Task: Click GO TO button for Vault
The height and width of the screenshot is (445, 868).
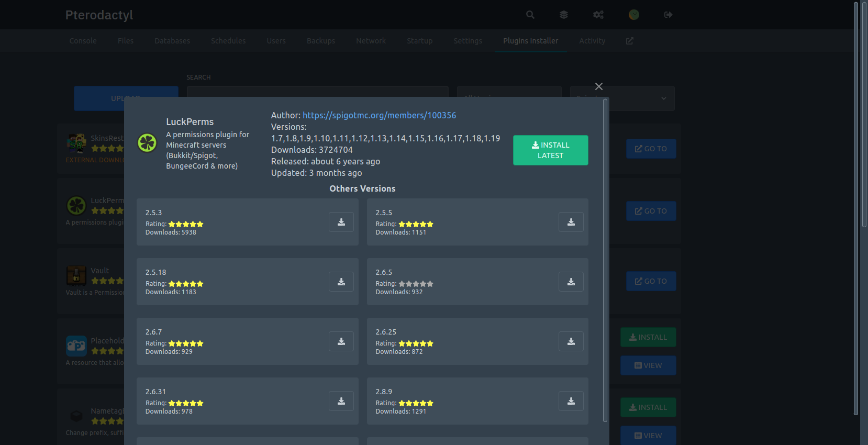Action: (651, 281)
